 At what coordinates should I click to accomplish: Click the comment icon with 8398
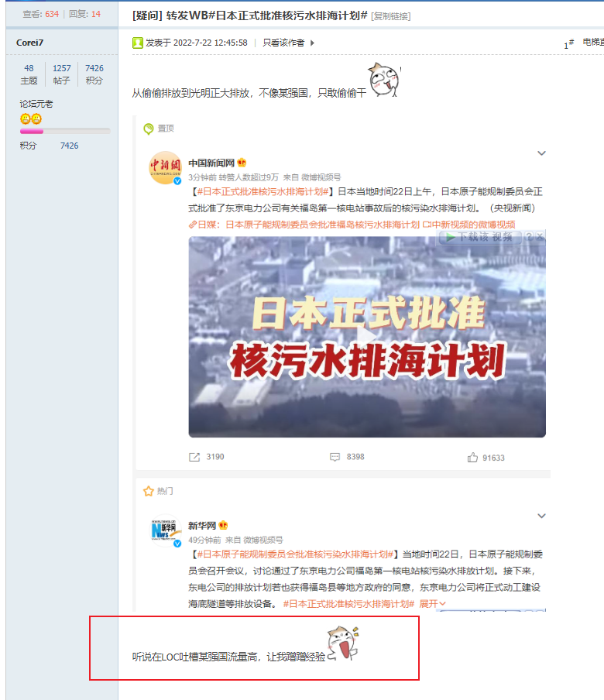(335, 457)
